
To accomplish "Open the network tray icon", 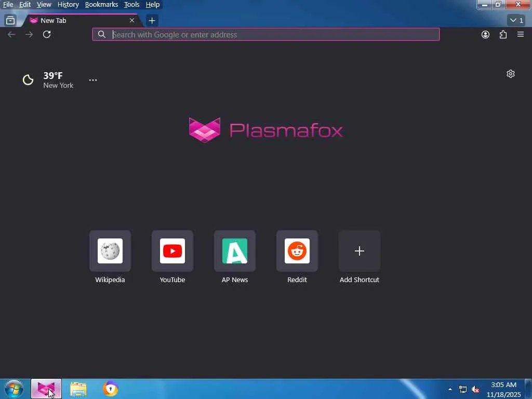I will [463, 389].
